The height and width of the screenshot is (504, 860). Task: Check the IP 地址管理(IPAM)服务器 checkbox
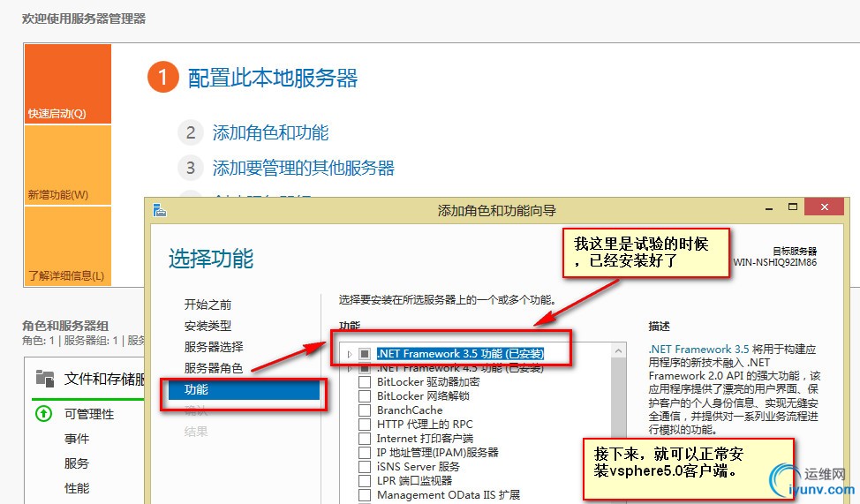click(x=364, y=453)
